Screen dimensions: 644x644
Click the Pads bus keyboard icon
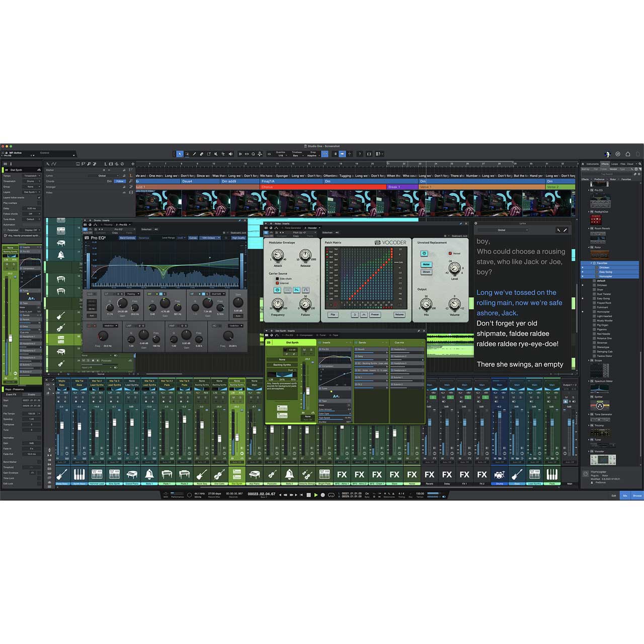pos(552,474)
